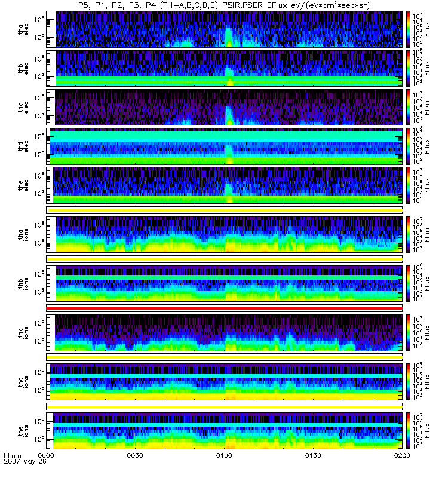Select the 'the ions' panel label
This screenshot has width=448, height=478.
coord(23,431)
